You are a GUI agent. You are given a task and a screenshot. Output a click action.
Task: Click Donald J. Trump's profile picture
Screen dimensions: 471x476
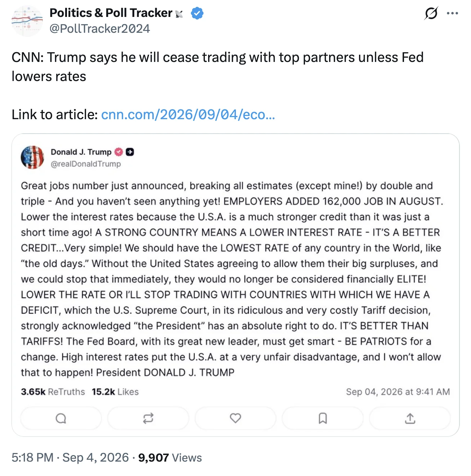point(32,157)
